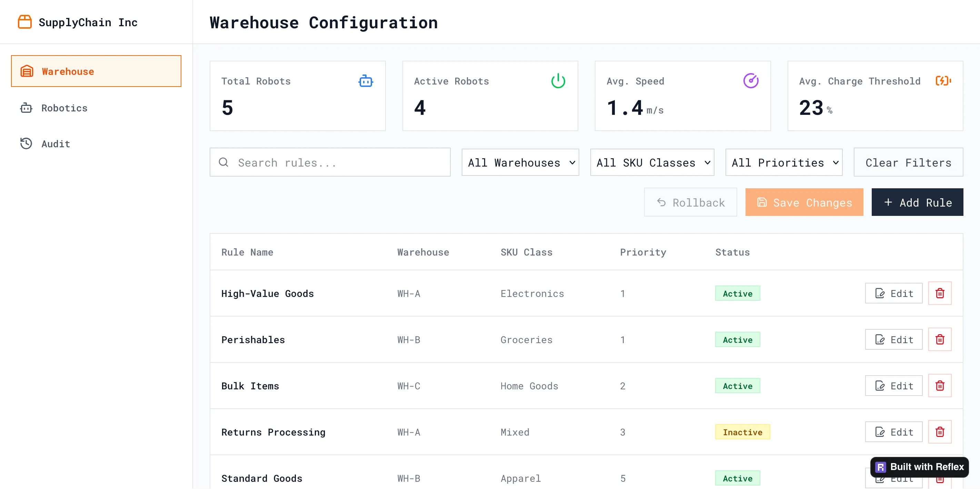The image size is (980, 489).
Task: Click the battery charging threshold icon
Action: click(943, 81)
